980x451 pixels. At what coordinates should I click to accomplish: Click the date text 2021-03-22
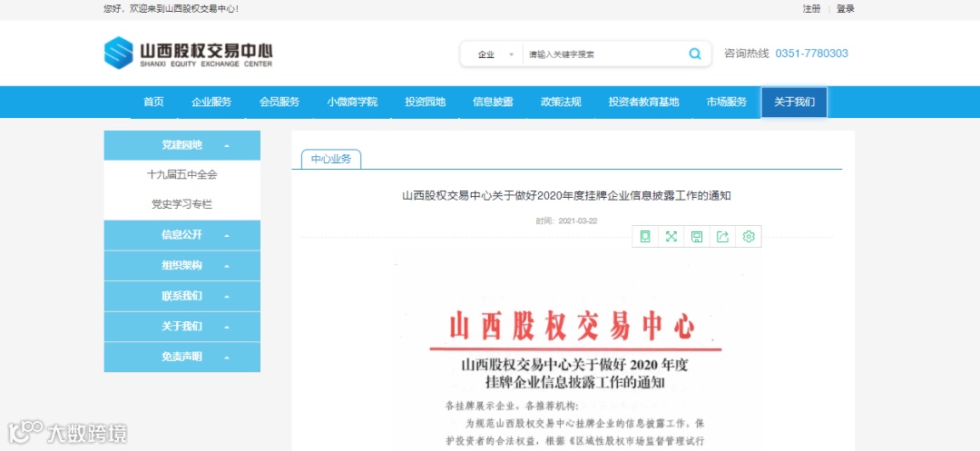[578, 221]
